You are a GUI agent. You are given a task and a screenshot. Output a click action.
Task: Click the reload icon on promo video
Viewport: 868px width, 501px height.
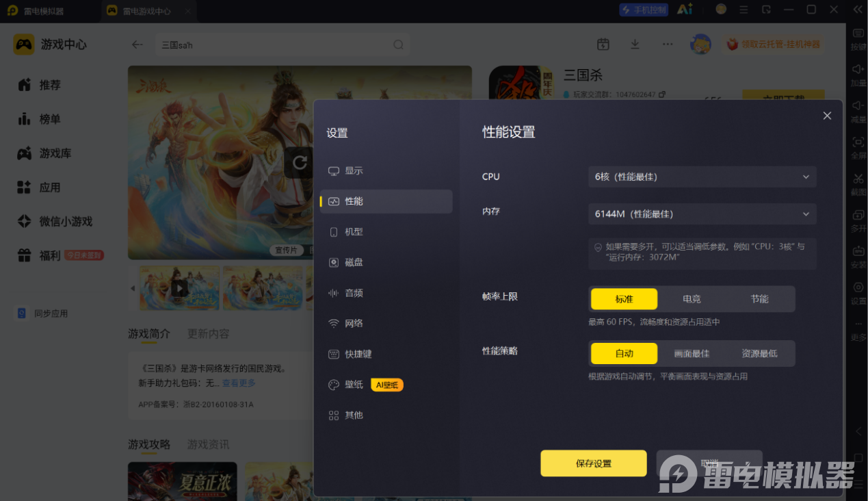point(299,162)
